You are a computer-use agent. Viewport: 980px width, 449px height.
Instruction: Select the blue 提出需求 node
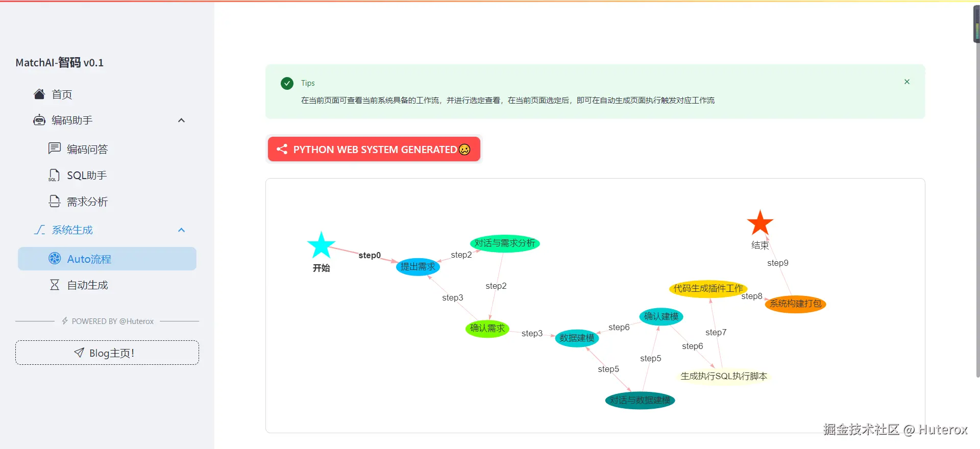(x=418, y=267)
